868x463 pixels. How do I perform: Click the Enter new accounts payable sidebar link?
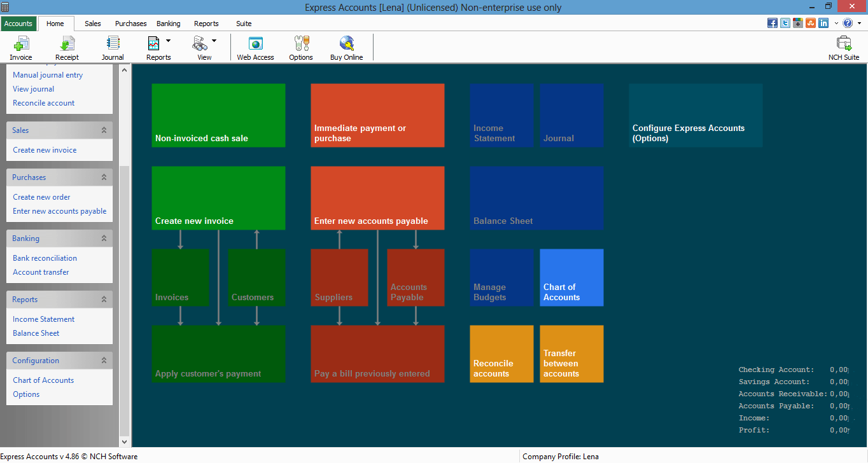click(60, 211)
